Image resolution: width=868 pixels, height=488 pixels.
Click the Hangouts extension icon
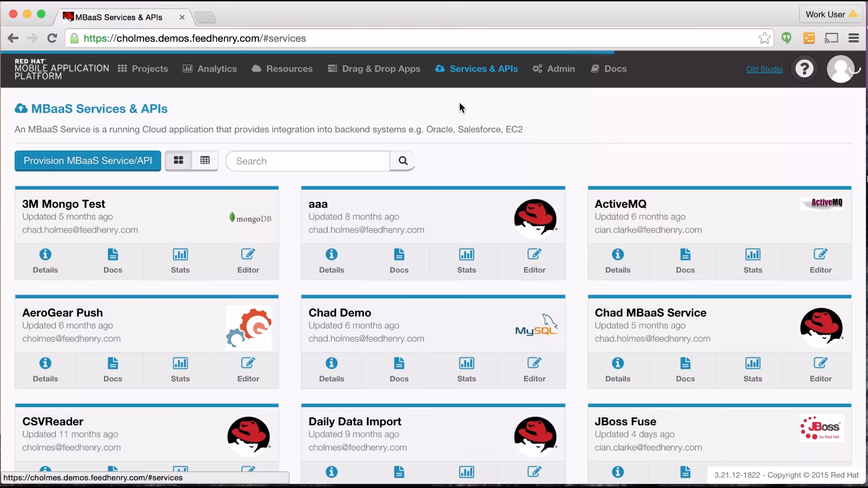pyautogui.click(x=787, y=38)
